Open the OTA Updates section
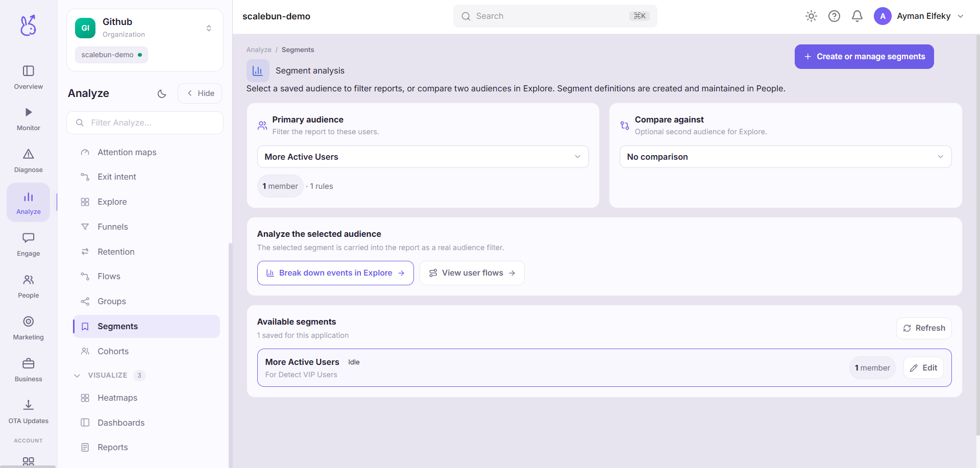 pos(29,412)
